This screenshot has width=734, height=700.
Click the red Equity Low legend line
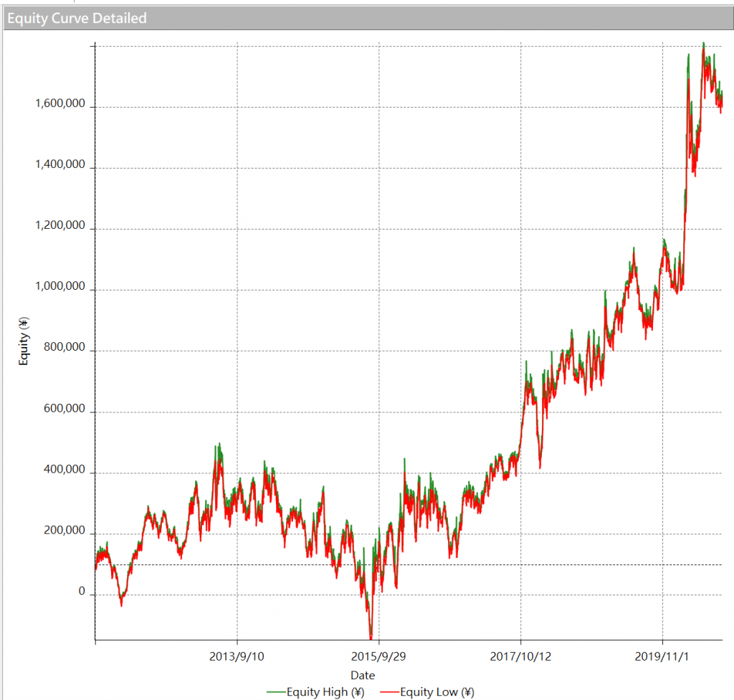(389, 692)
